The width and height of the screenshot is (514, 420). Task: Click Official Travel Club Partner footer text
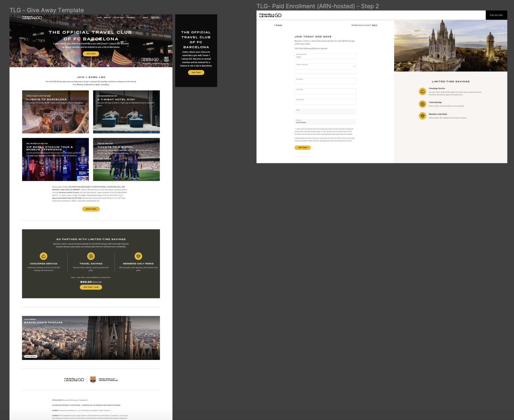pos(108,380)
